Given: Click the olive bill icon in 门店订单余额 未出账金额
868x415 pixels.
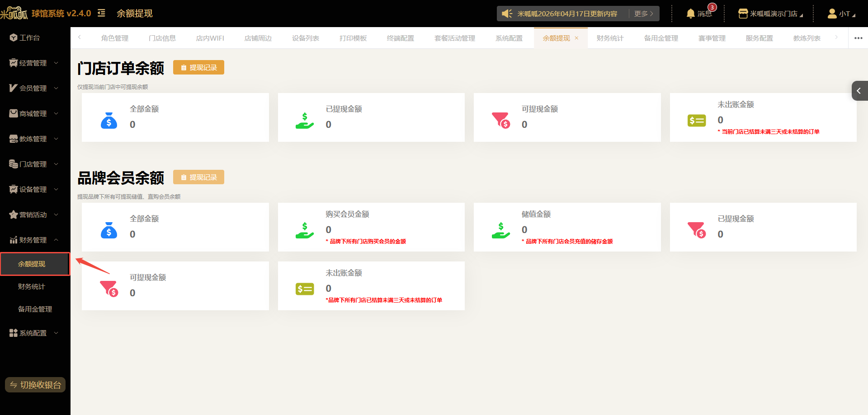Looking at the screenshot, I should click(x=697, y=121).
